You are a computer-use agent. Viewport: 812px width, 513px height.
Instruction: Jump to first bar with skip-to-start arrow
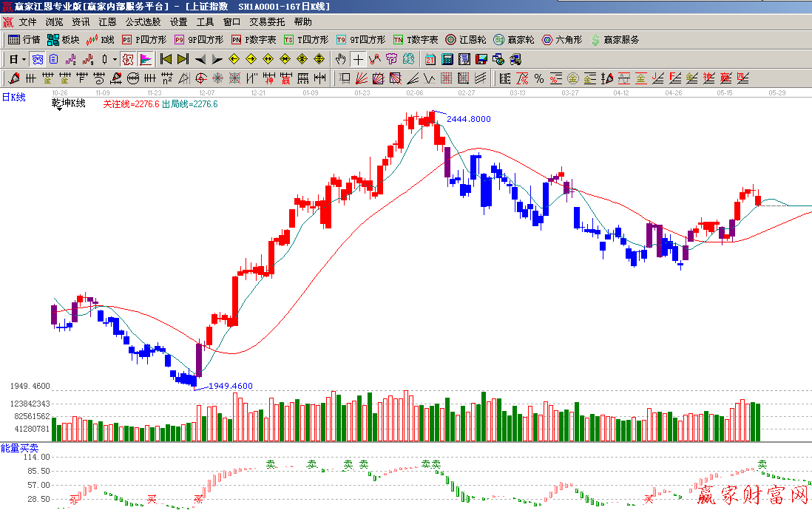tap(166, 59)
